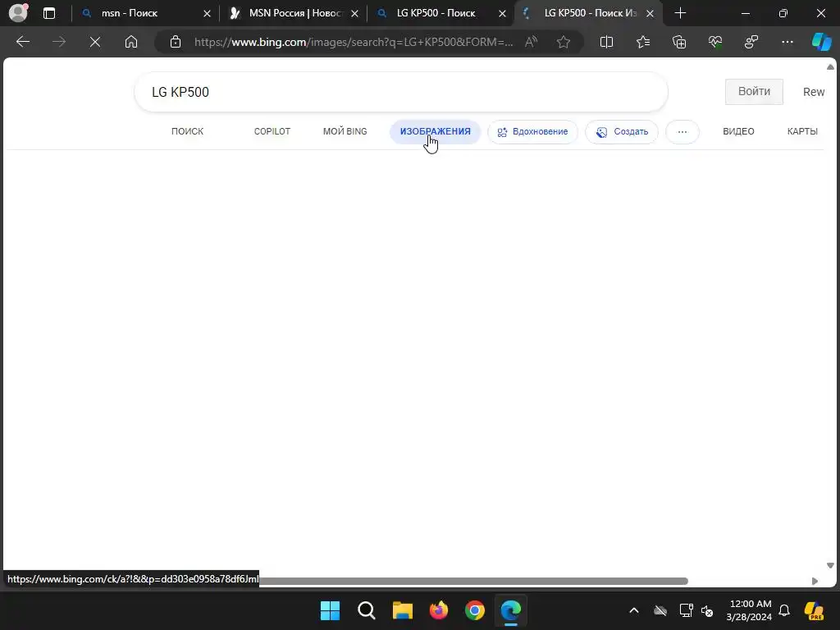Open the cloud sync tray icon
840x630 pixels.
point(660,610)
